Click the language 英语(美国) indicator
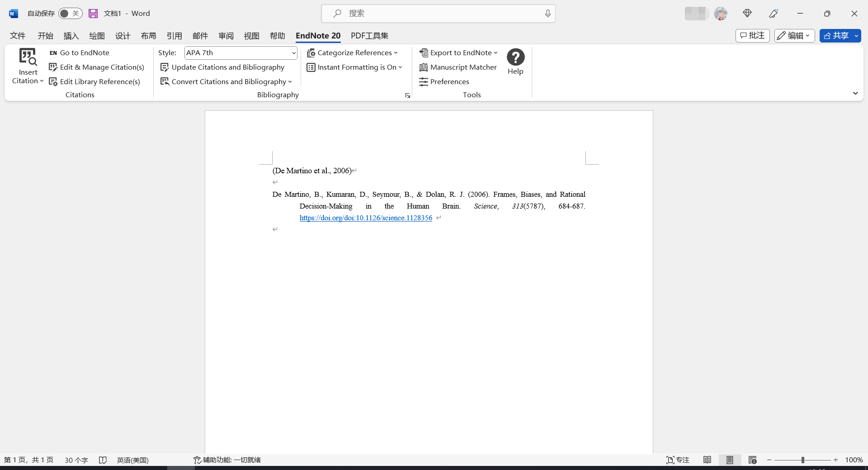The width and height of the screenshot is (868, 470). [132, 460]
